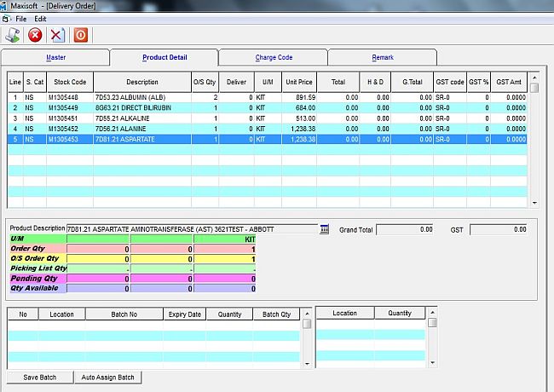Open the File menu
The height and width of the screenshot is (392, 554).
[x=20, y=18]
